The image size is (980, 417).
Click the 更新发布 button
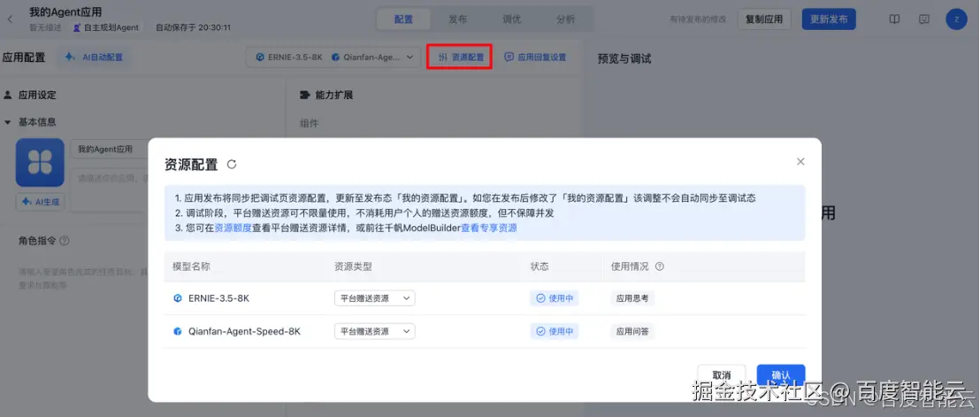[829, 19]
